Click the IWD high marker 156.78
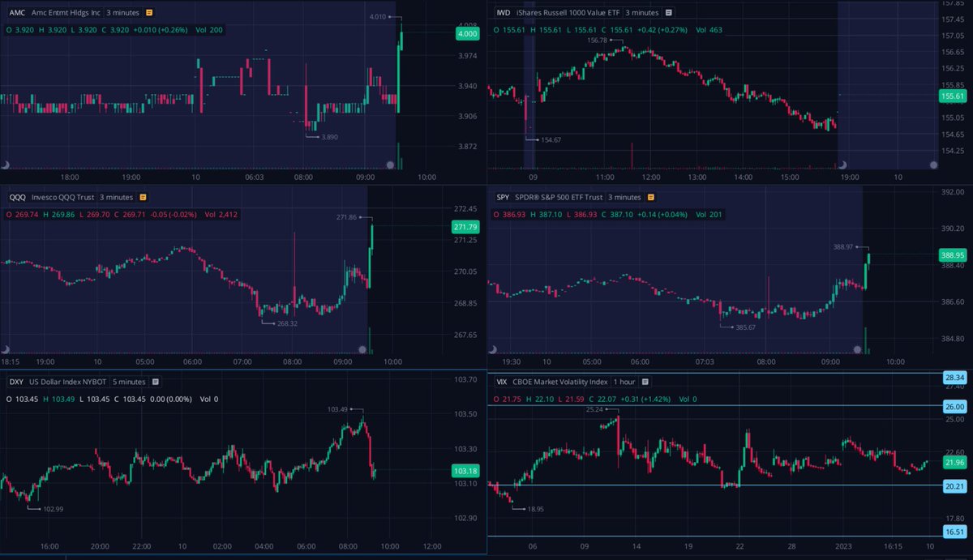 click(x=597, y=40)
